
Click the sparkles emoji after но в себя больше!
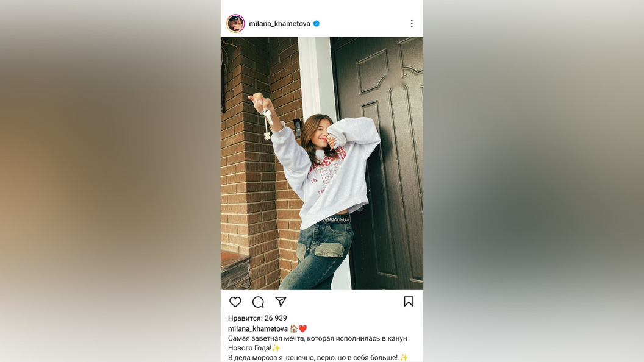coord(404,358)
